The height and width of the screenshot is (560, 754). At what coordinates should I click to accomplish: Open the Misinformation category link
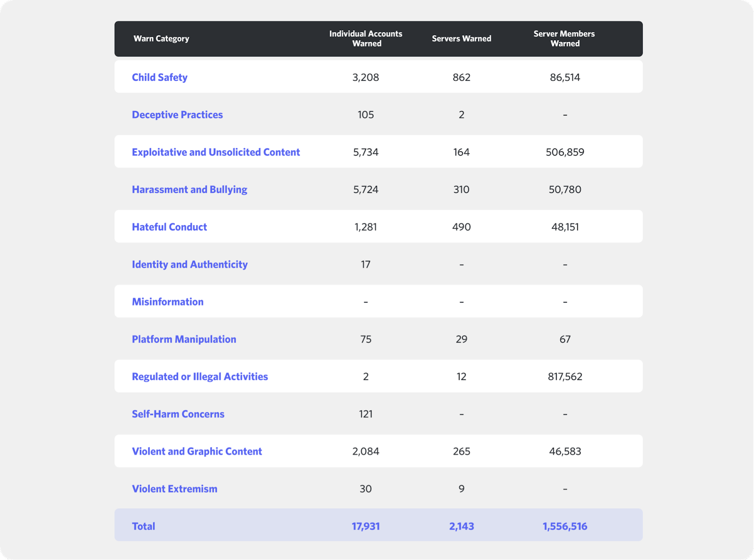pos(168,302)
